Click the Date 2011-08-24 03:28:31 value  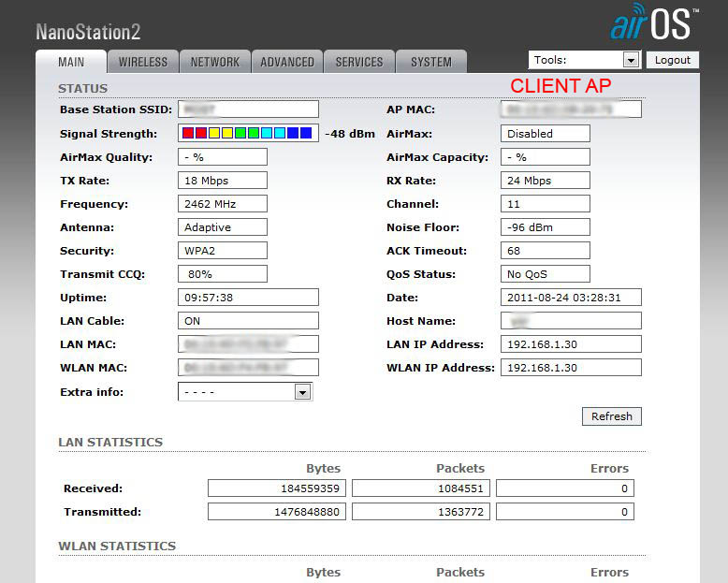tap(571, 297)
